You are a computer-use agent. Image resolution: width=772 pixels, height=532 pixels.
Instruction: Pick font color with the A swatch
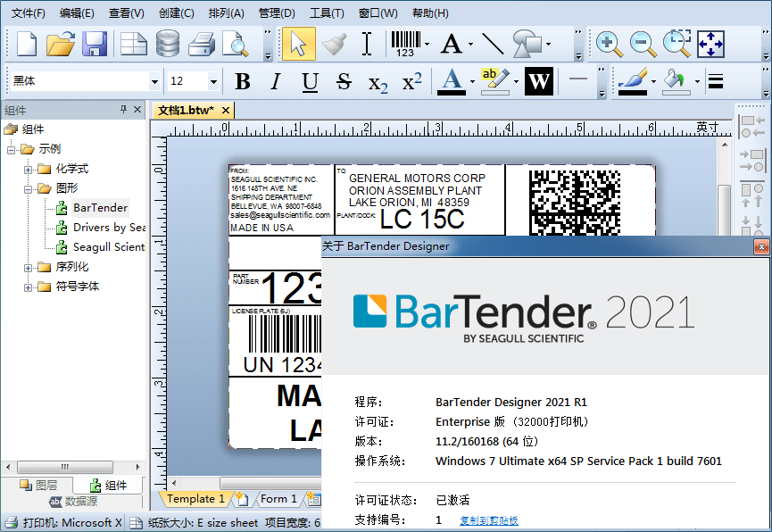click(452, 81)
